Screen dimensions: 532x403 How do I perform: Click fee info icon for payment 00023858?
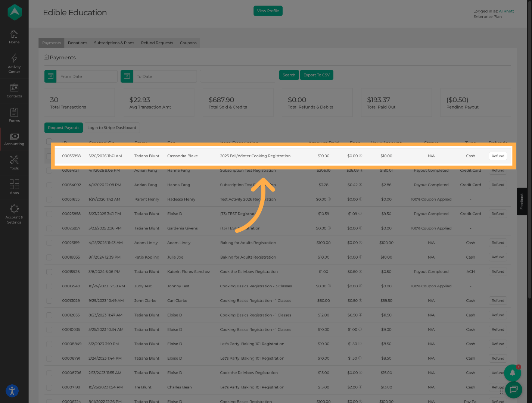tap(360, 214)
